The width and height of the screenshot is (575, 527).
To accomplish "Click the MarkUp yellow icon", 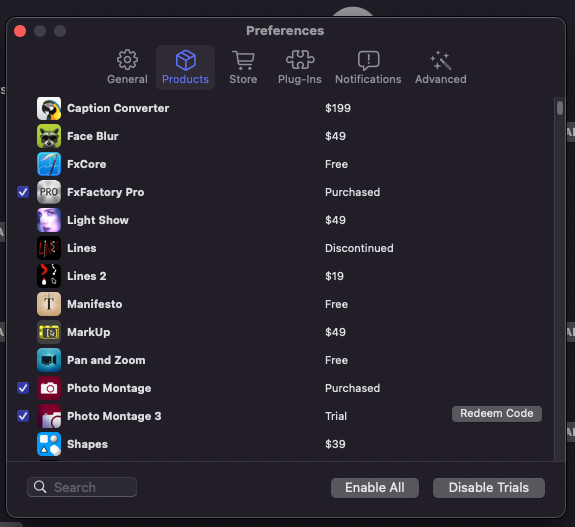I will click(49, 332).
